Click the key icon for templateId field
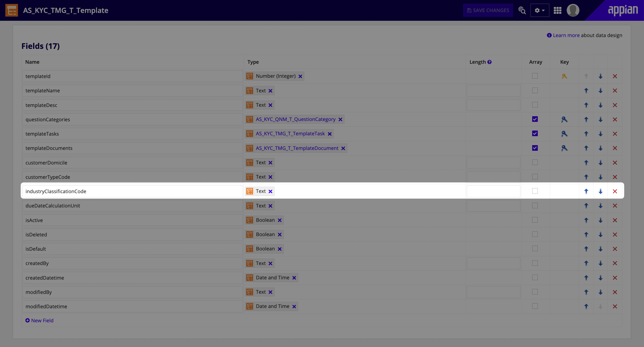Image resolution: width=644 pixels, height=347 pixels. 564,76
